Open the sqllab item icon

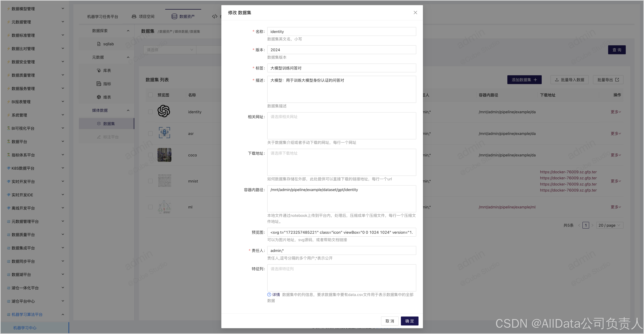pos(99,44)
